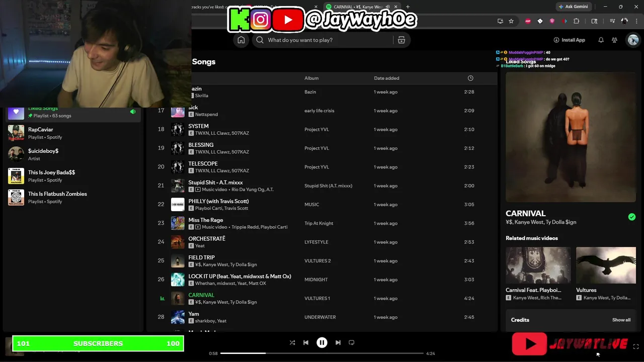Open album link VULTURES 2
This screenshot has height=362, width=644.
point(317,261)
